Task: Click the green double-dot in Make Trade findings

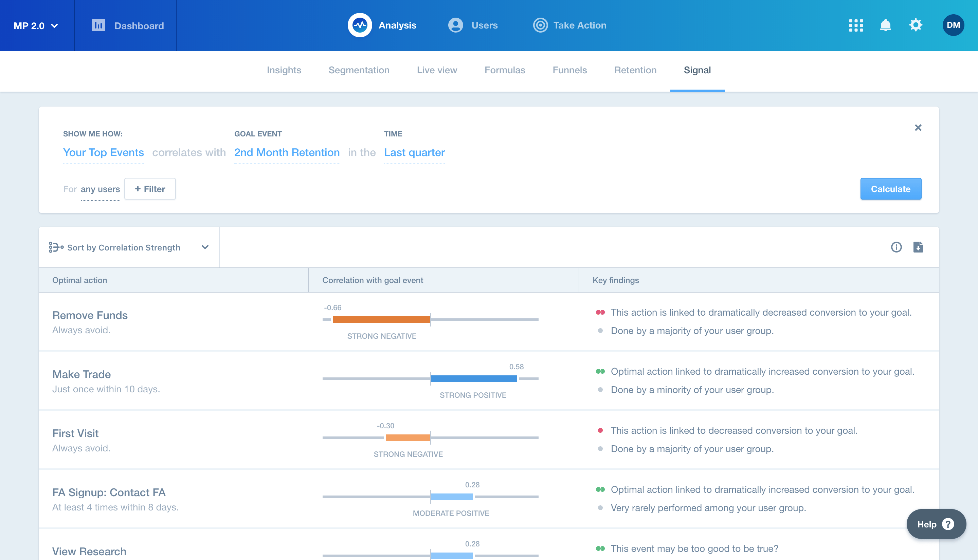Action: tap(600, 372)
